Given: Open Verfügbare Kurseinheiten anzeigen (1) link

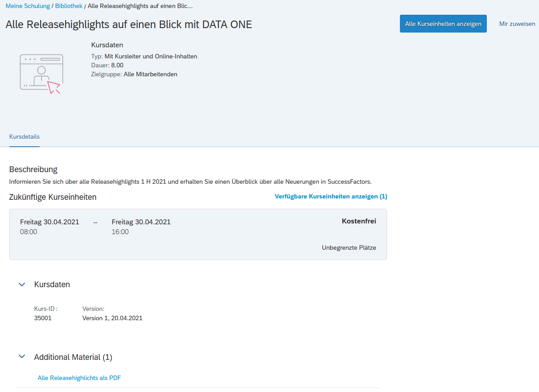Looking at the screenshot, I should [331, 197].
